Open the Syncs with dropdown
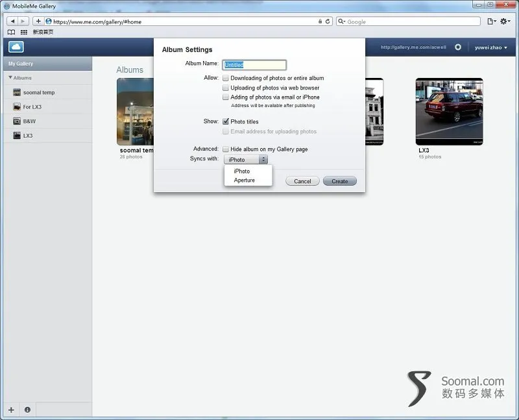 point(246,160)
